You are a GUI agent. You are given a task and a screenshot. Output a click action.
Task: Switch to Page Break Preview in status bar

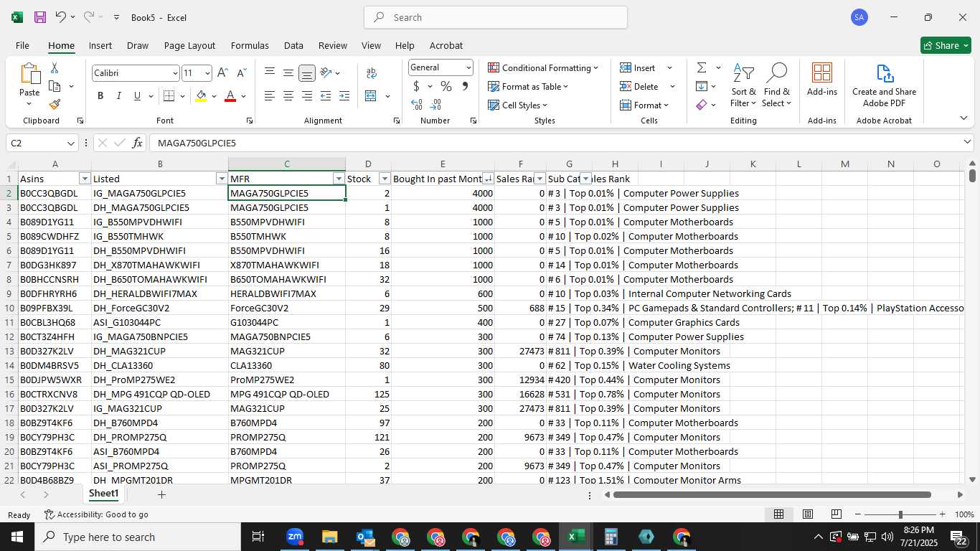836,514
